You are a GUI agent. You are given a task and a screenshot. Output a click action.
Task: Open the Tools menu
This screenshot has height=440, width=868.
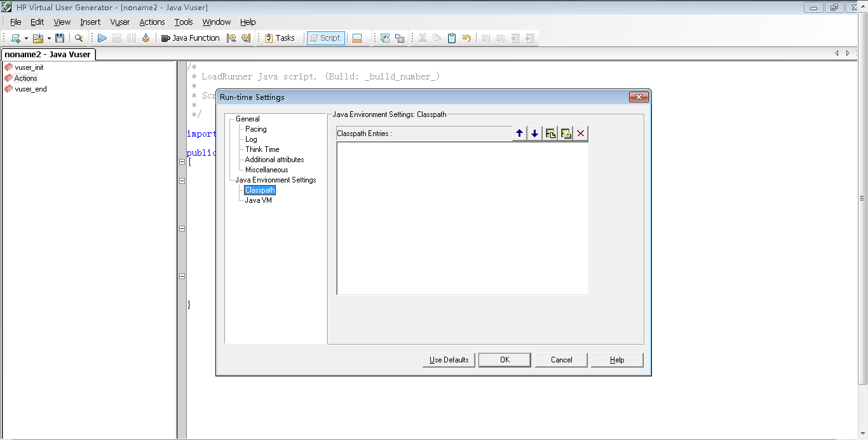coord(184,22)
